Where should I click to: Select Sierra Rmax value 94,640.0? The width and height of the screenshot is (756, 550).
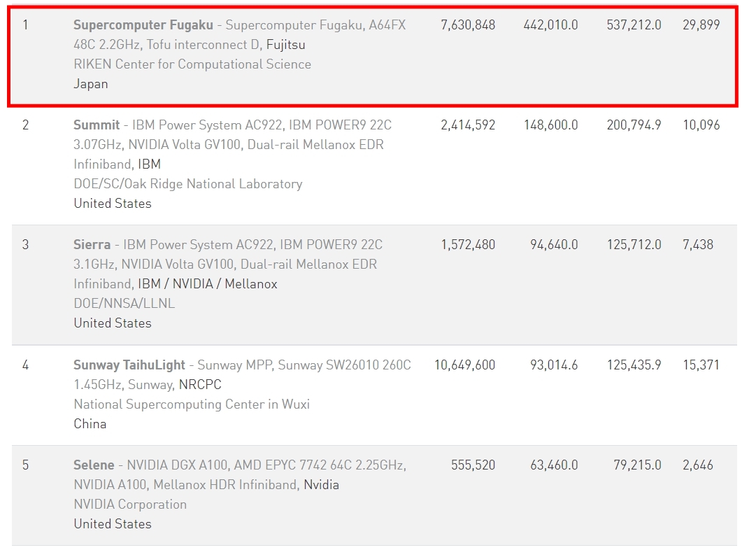tap(554, 245)
